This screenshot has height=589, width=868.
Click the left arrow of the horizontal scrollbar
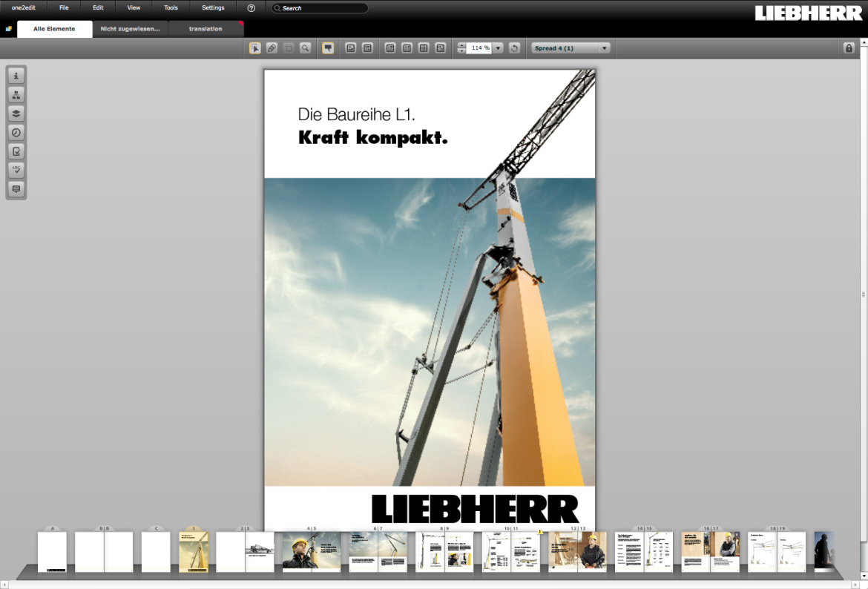click(x=4, y=585)
